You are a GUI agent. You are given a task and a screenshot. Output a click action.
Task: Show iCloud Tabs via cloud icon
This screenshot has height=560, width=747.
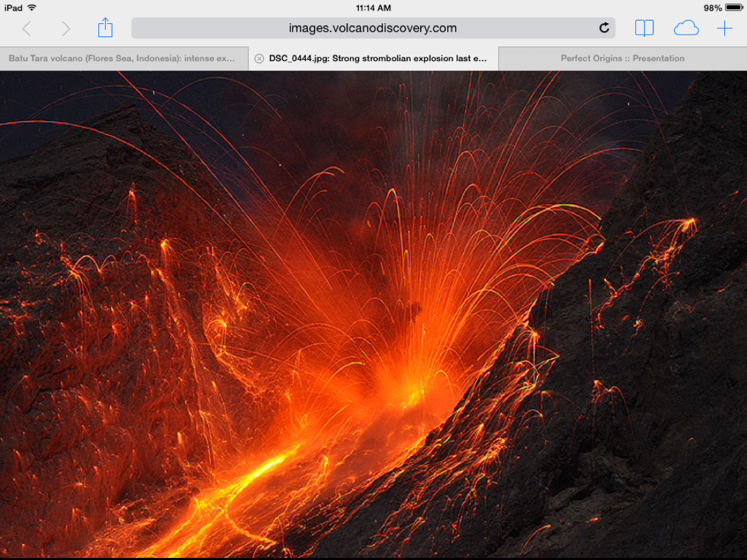(x=686, y=28)
